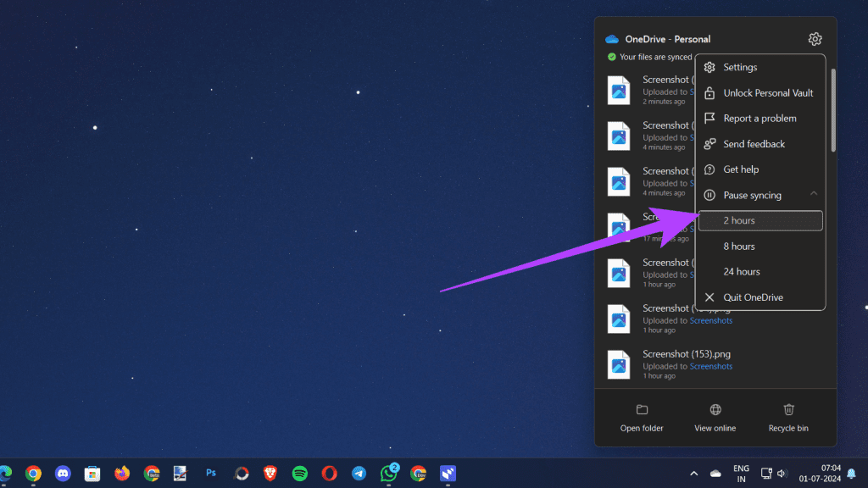Click the settings gear in OneDrive flyout

(x=814, y=39)
